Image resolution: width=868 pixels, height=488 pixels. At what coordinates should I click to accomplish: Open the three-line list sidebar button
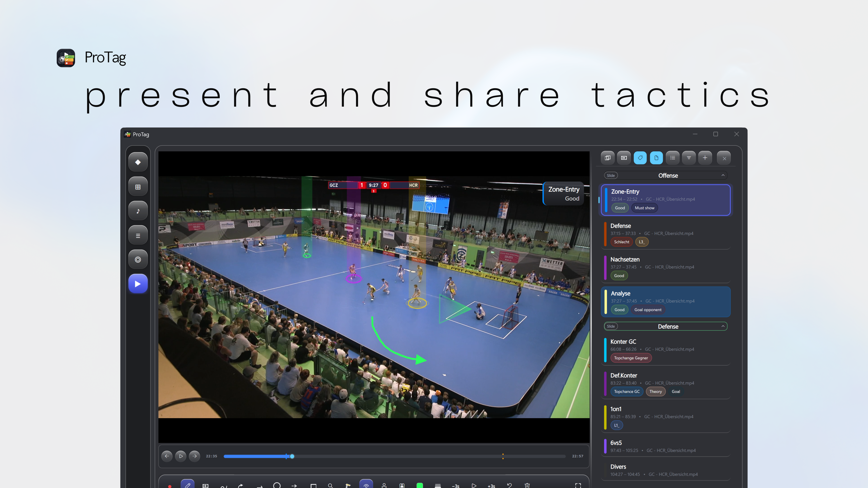(138, 236)
